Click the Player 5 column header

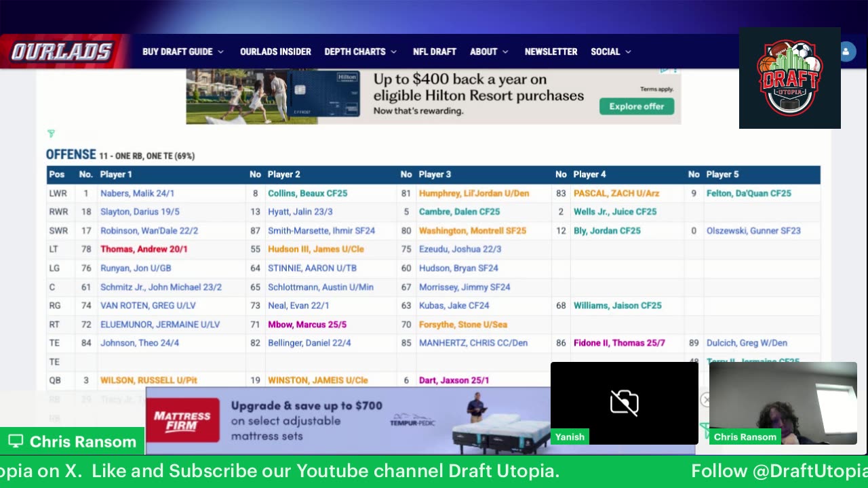point(722,174)
